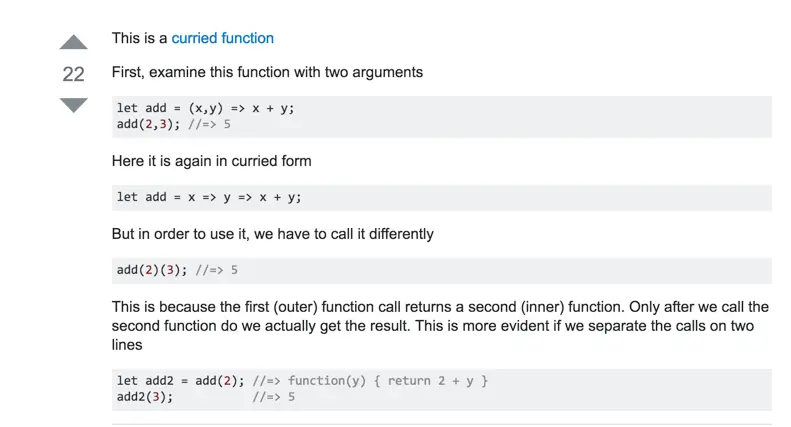
Task: Click the 'function(y) { return 2 + y }' comment
Action: tap(370, 381)
